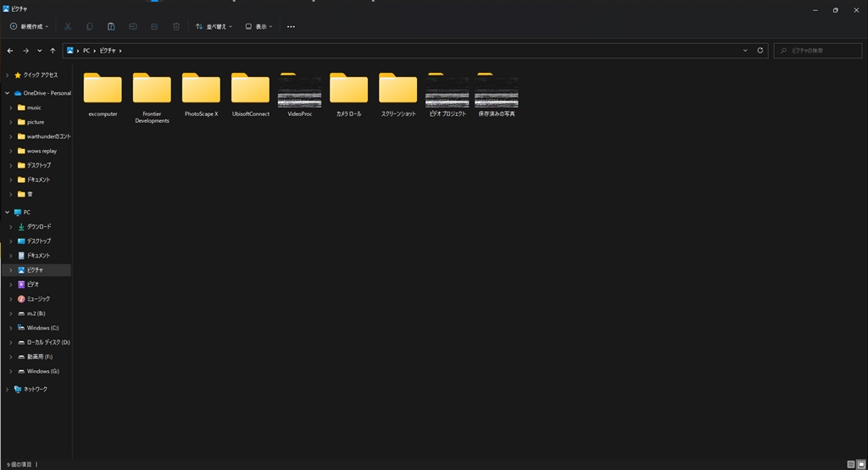Open ネットワーク in the sidebar
The height and width of the screenshot is (470, 868).
pyautogui.click(x=31, y=389)
